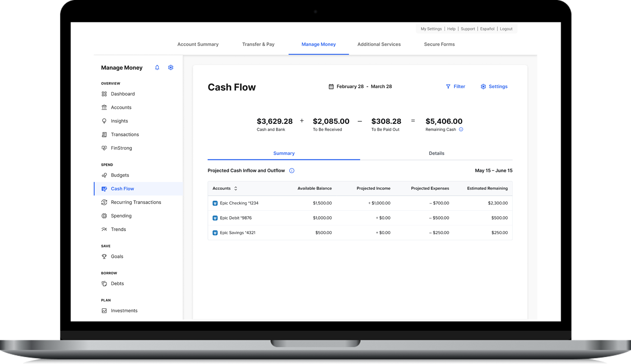Sort by the Accounts column arrows
The image size is (631, 364).
[x=236, y=188]
